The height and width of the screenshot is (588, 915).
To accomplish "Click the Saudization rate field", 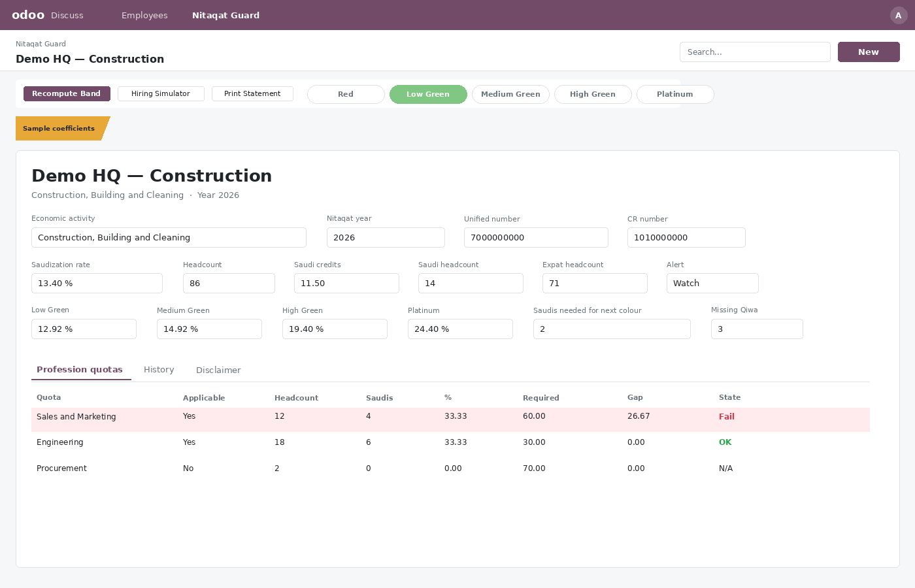I will tap(97, 283).
